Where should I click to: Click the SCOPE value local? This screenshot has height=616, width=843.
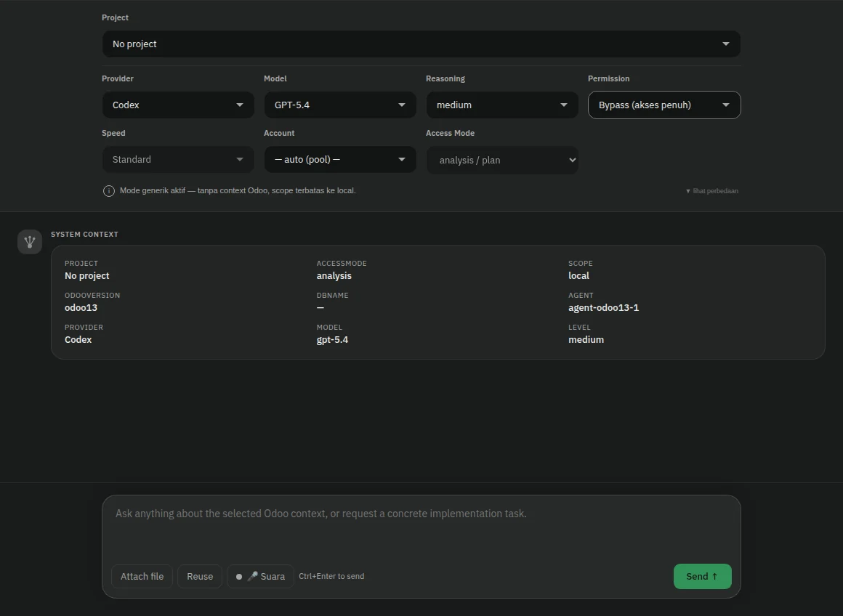578,276
